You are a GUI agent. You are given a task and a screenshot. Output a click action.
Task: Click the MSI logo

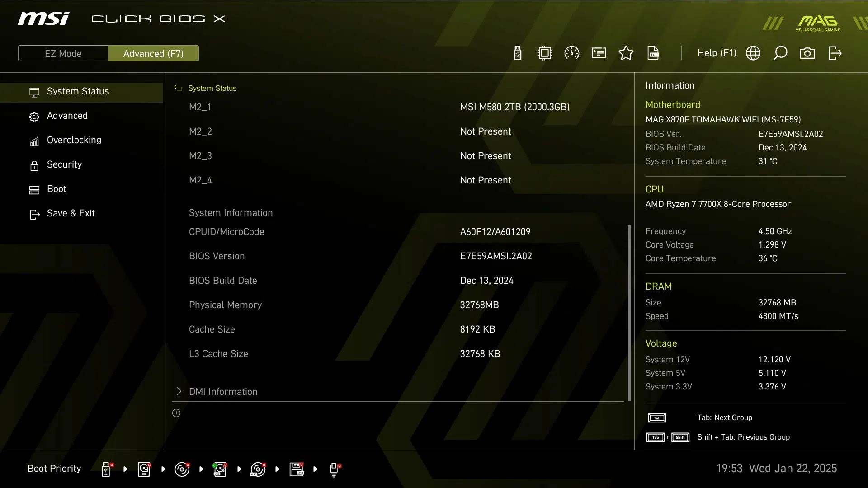click(x=43, y=19)
